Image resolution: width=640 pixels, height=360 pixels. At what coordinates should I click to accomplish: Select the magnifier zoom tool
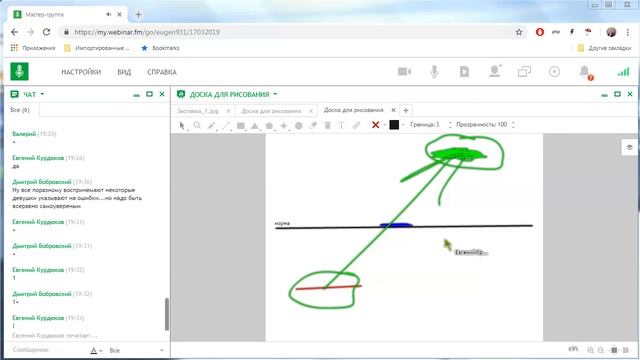(197, 125)
